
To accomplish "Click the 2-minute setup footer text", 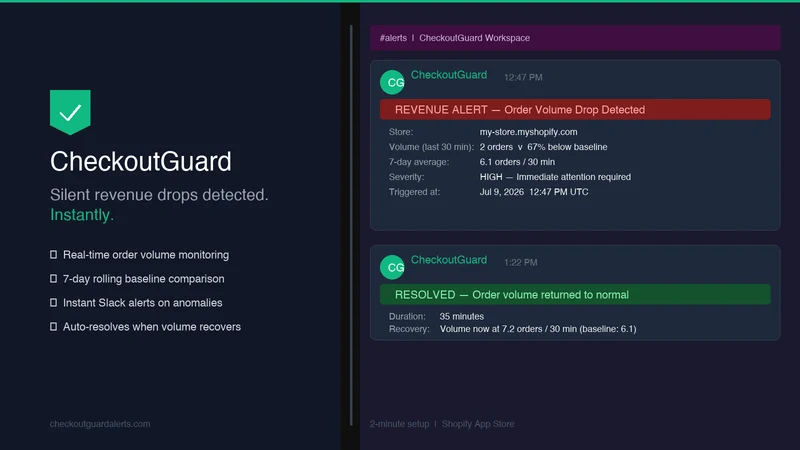I will point(399,424).
